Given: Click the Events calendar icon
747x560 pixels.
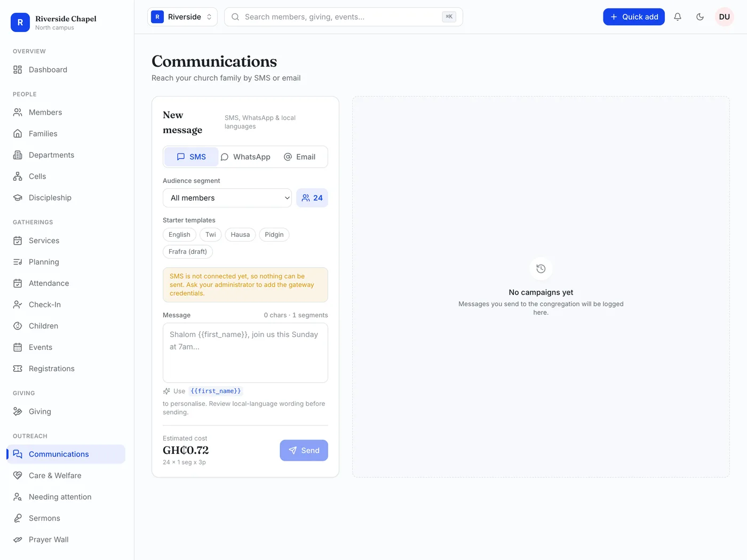Looking at the screenshot, I should (18, 347).
